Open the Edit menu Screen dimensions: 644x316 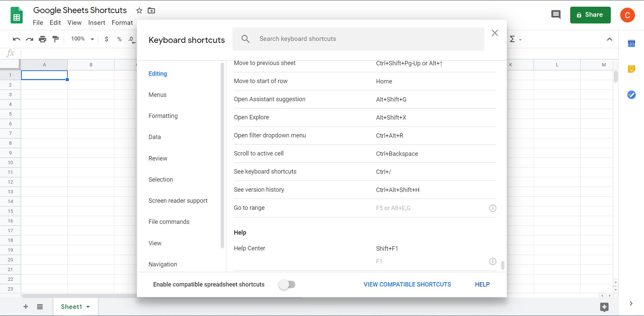(x=55, y=22)
